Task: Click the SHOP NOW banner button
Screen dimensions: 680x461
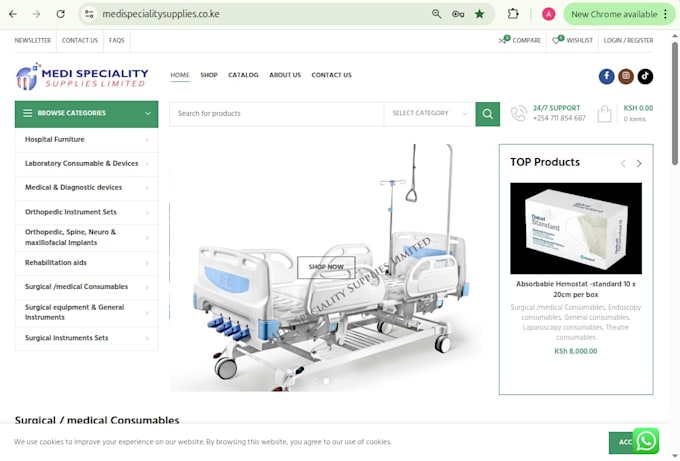Action: pos(326,267)
